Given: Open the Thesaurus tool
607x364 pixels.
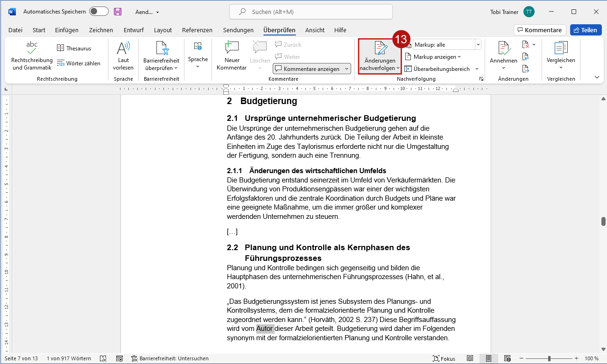Looking at the screenshot, I should (x=74, y=48).
